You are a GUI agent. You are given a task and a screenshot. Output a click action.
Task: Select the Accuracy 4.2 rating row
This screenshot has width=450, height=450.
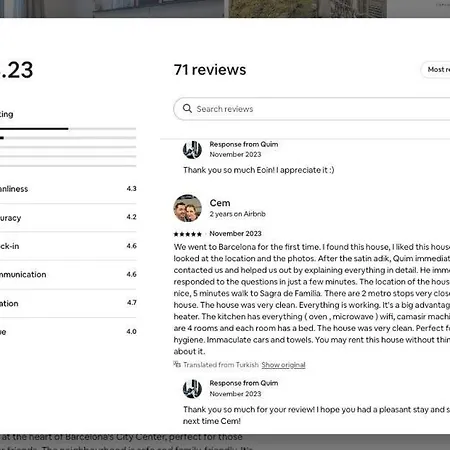click(68, 217)
